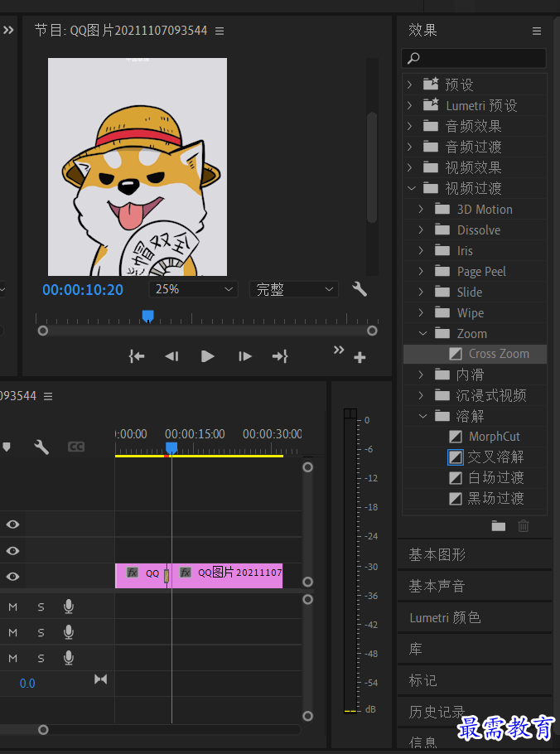Mute the first audio track

point(13,607)
